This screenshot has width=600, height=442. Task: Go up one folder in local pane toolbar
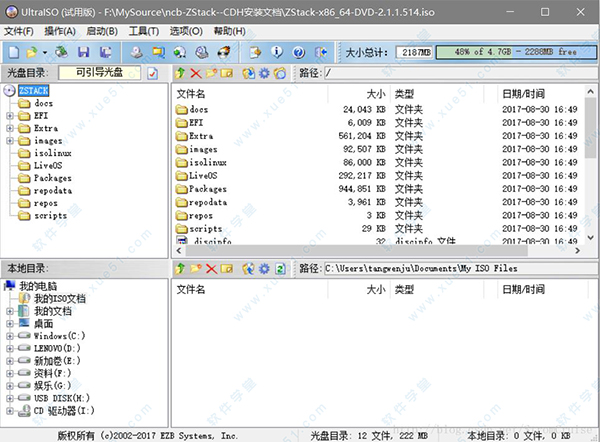(179, 270)
